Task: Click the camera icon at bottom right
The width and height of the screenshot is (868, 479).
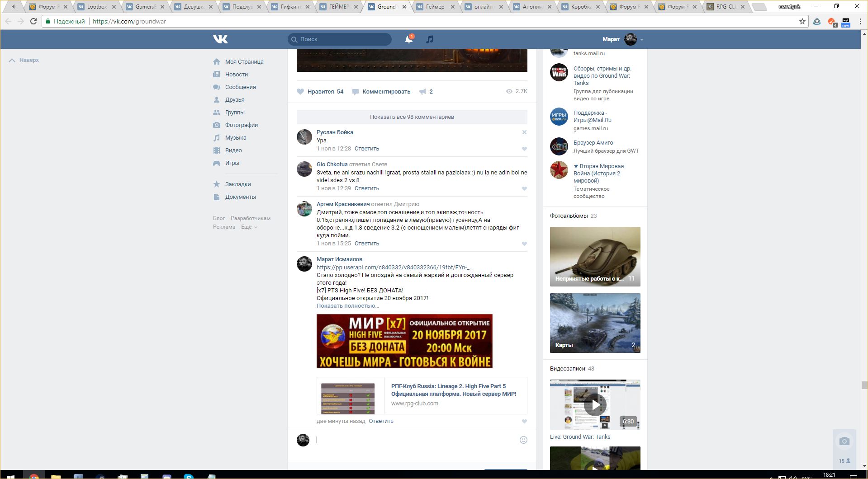Action: [844, 441]
